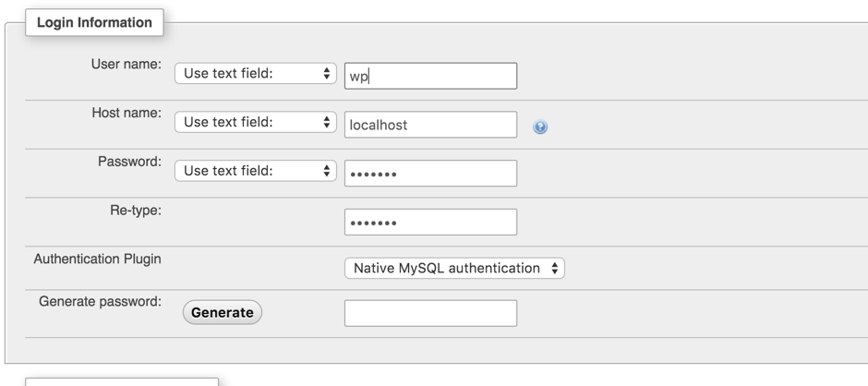
Task: Click the 'Authentication Plugin' label
Action: point(97,259)
